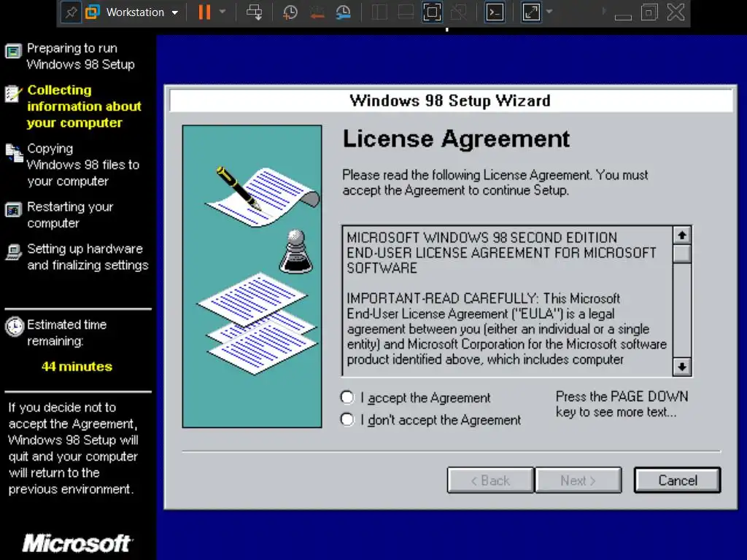Click the Next button
747x560 pixels.
(578, 480)
